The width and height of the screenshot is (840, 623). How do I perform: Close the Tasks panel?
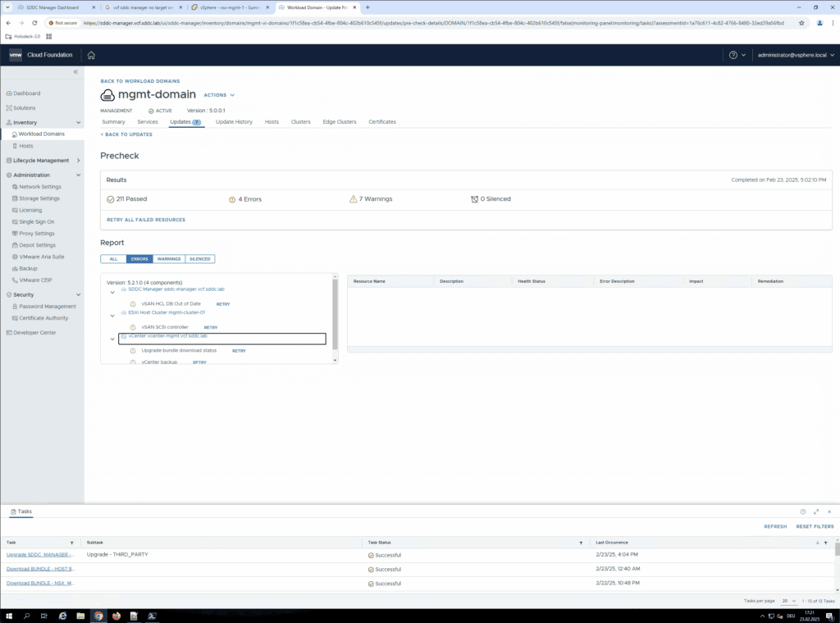[x=829, y=512]
